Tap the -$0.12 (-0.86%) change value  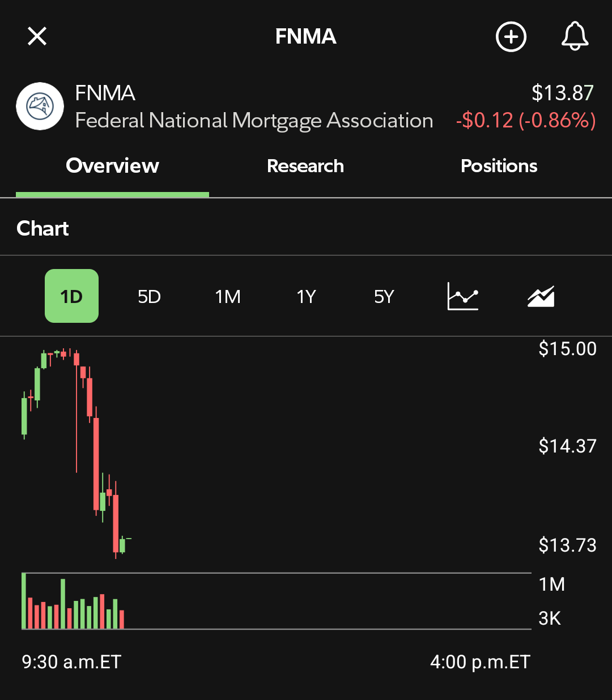pyautogui.click(x=526, y=121)
